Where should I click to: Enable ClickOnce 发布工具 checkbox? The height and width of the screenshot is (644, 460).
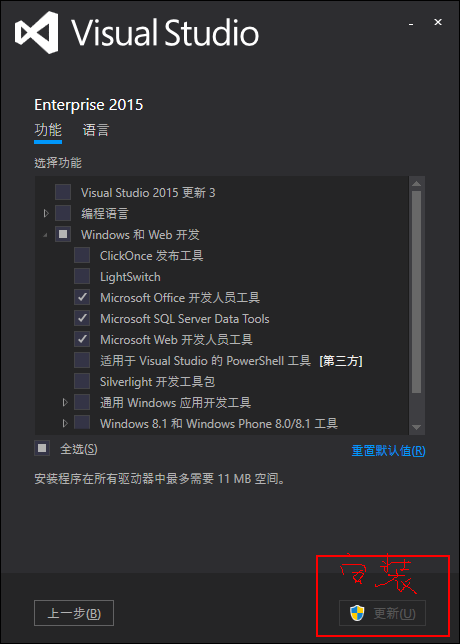tap(82, 255)
